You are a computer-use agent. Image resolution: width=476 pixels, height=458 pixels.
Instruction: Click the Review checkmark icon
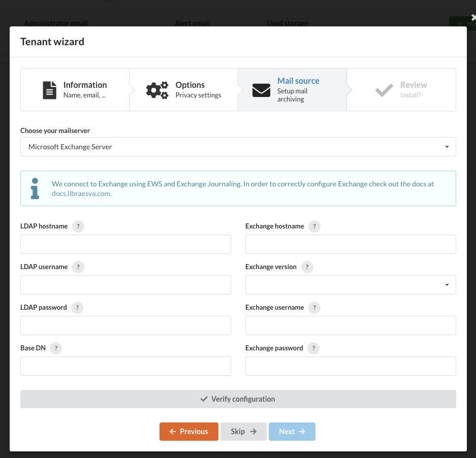(x=384, y=90)
